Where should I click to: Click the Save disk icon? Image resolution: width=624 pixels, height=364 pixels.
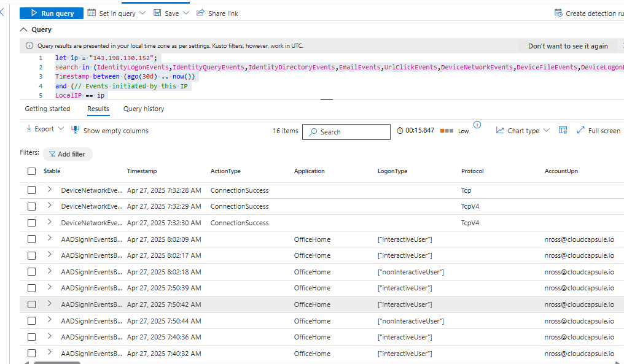coord(158,13)
